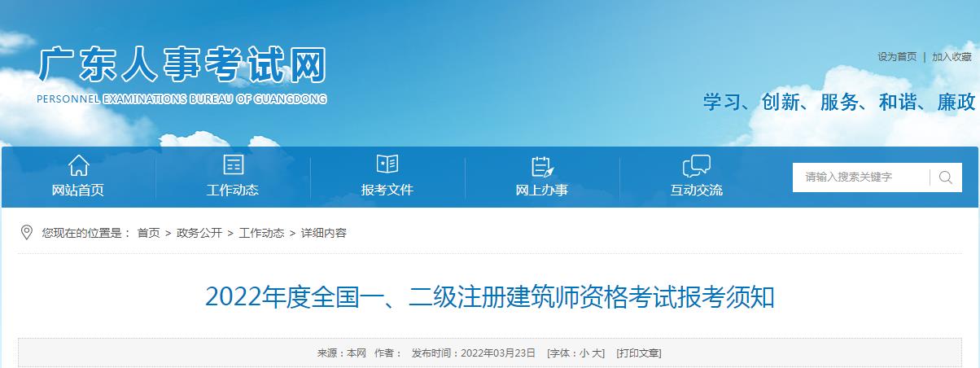The image size is (980, 368).
Task: Set font size to 大
Action: coord(598,353)
